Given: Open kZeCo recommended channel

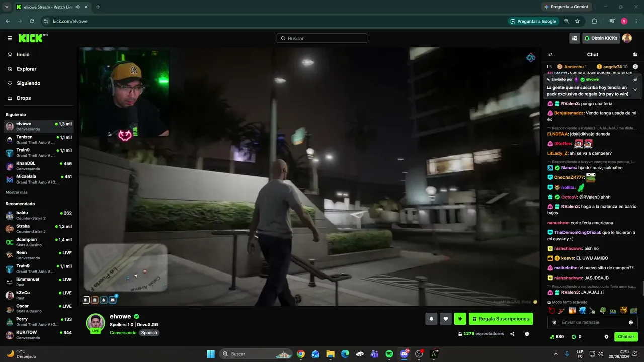Looking at the screenshot, I should [39, 295].
